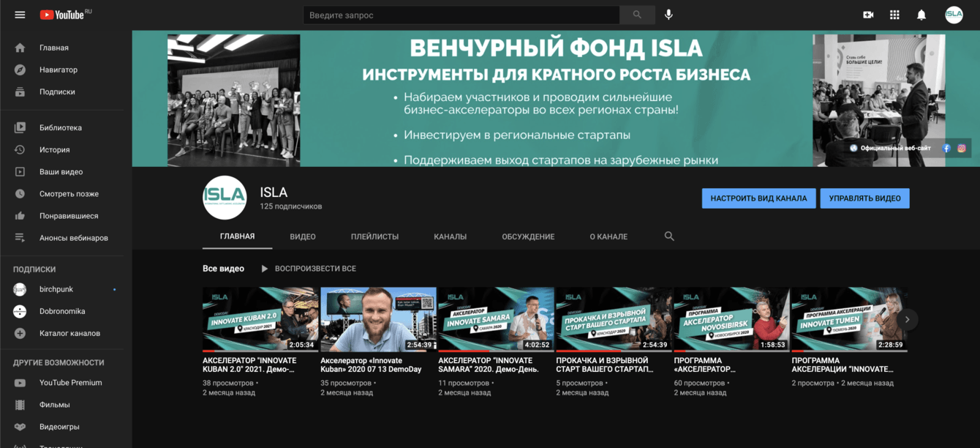
Task: Open Официальный веб-сайт banner link
Action: click(890, 148)
